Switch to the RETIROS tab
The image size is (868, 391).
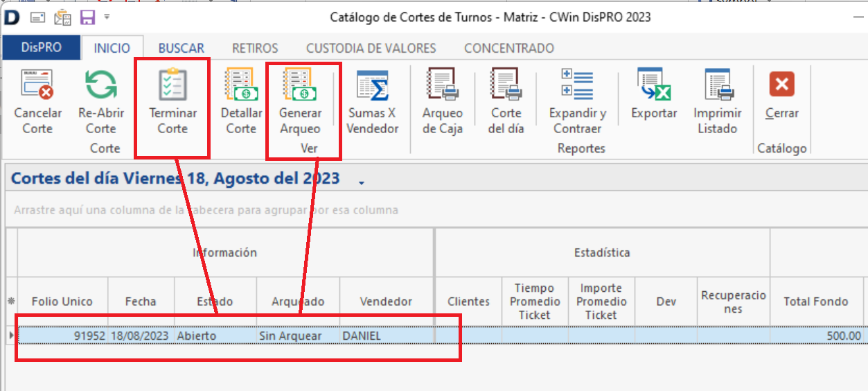[255, 49]
